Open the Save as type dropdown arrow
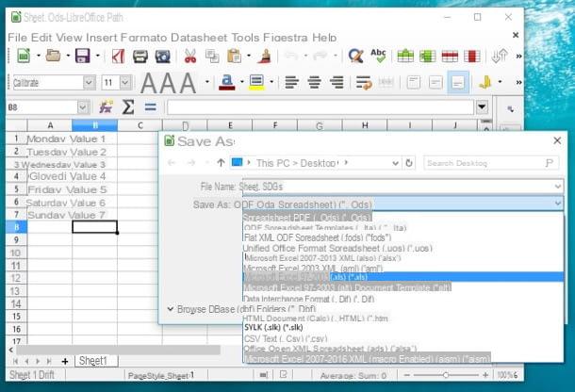575x392 pixels. (558, 203)
